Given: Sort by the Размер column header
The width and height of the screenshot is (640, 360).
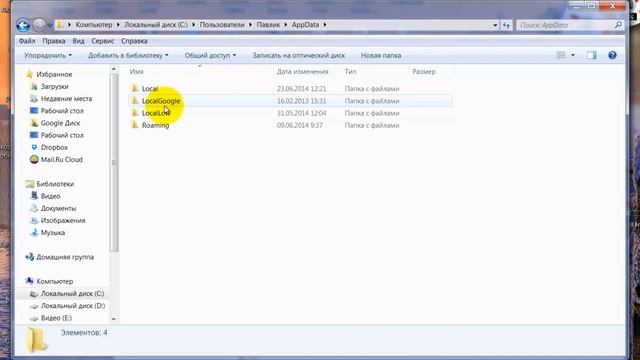Looking at the screenshot, I should (424, 72).
